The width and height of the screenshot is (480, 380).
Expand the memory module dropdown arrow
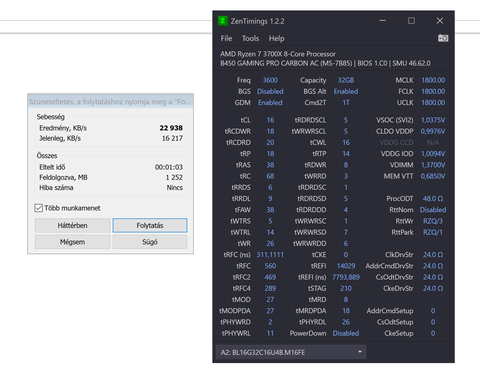[360, 352]
